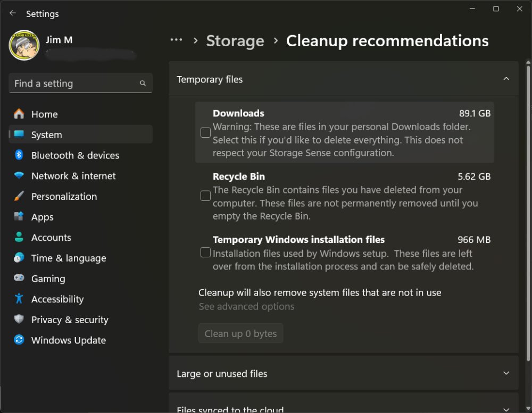
Task: Check the Downloads checkbox
Action: [x=205, y=133]
